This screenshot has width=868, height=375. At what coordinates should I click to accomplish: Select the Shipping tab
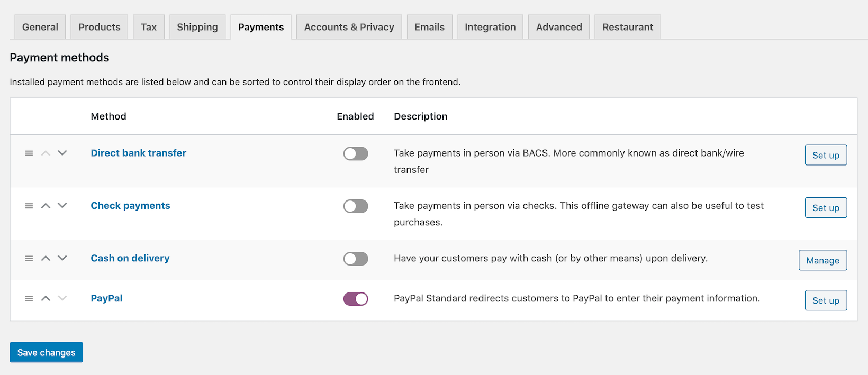click(197, 26)
